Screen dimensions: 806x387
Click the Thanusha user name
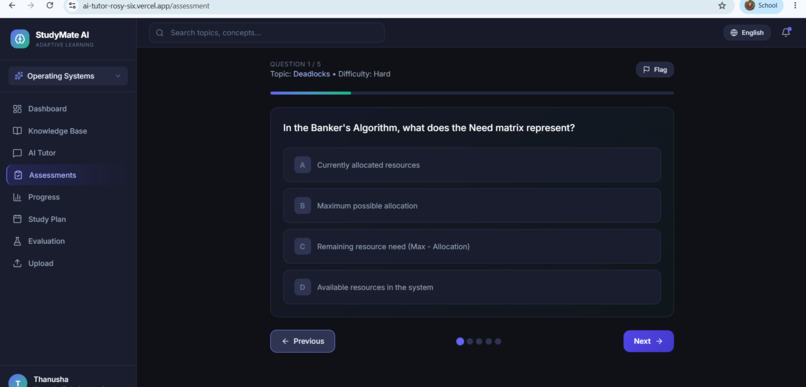51,379
